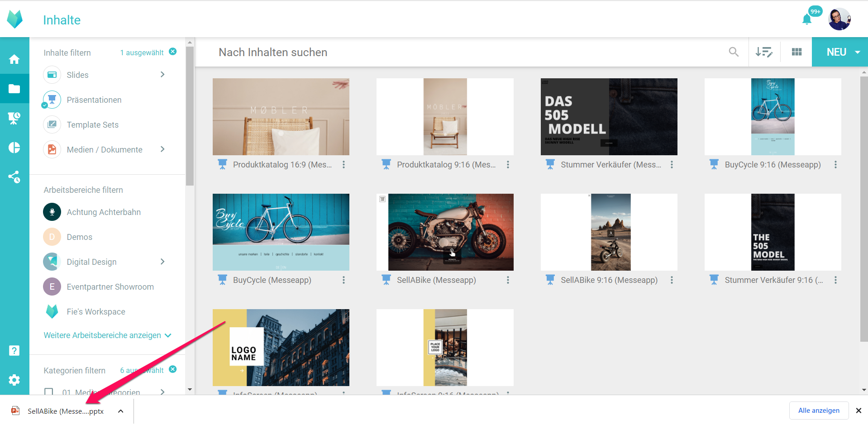
Task: Open the sort order options
Action: point(764,52)
